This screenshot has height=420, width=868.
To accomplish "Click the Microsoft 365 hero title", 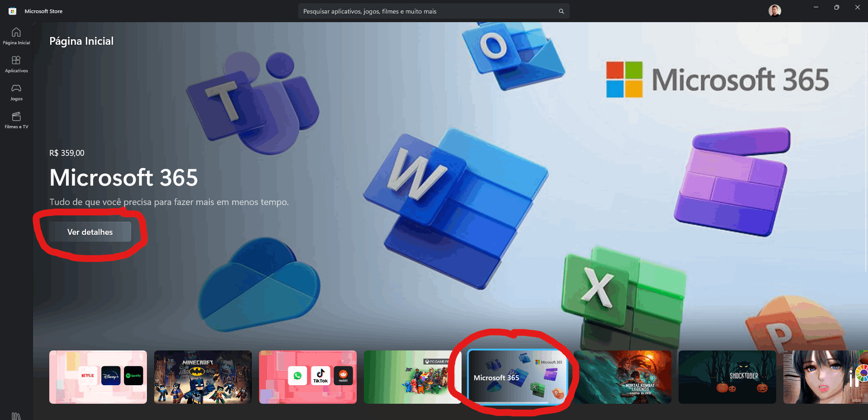I will [124, 177].
